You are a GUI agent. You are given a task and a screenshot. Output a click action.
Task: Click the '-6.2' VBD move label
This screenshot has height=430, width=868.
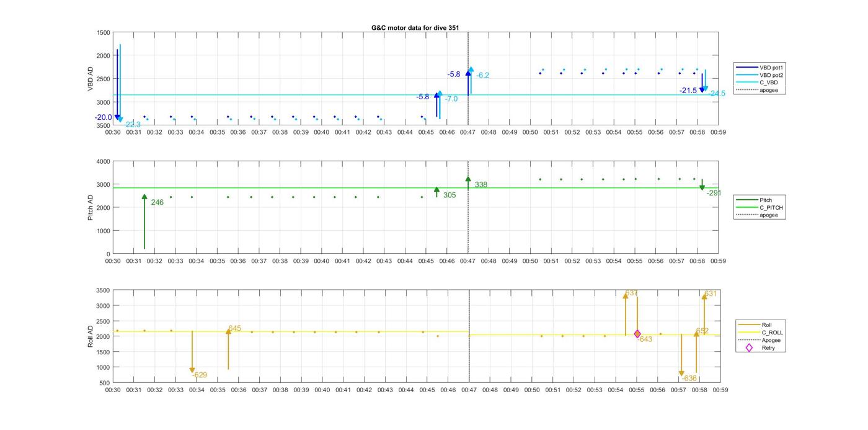[x=482, y=76]
